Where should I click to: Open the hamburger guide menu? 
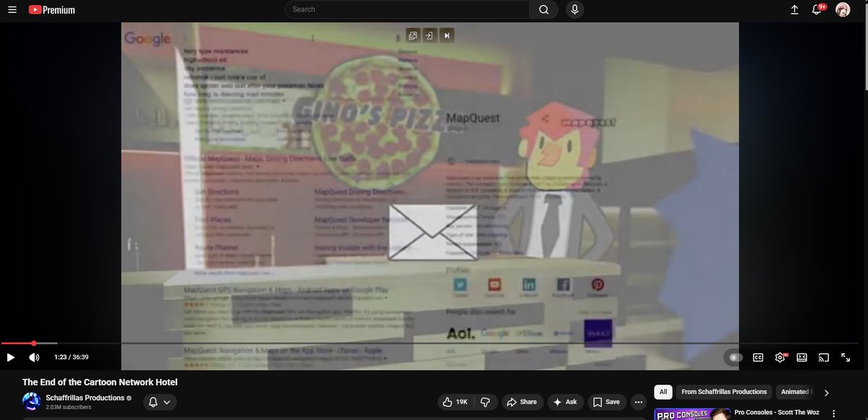point(12,9)
